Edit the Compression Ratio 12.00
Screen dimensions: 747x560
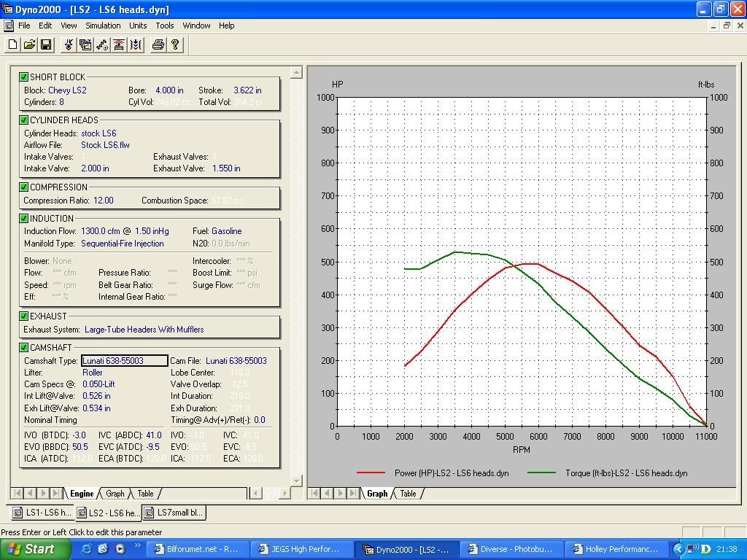(x=104, y=201)
